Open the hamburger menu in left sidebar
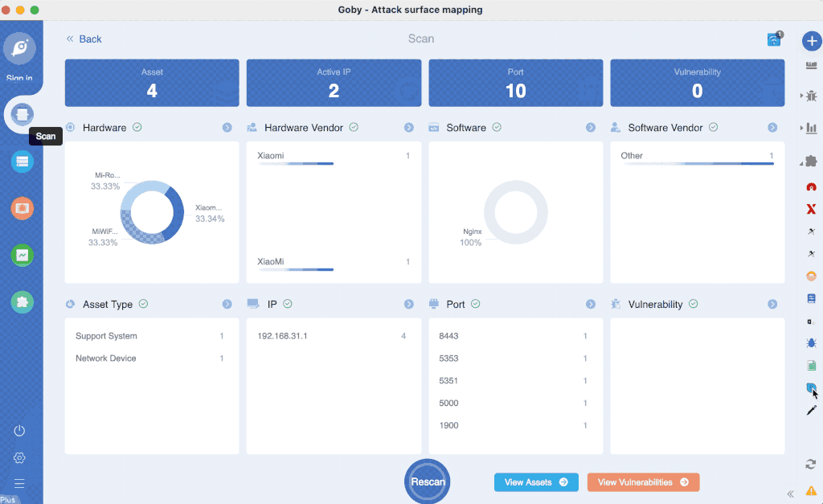 [20, 483]
